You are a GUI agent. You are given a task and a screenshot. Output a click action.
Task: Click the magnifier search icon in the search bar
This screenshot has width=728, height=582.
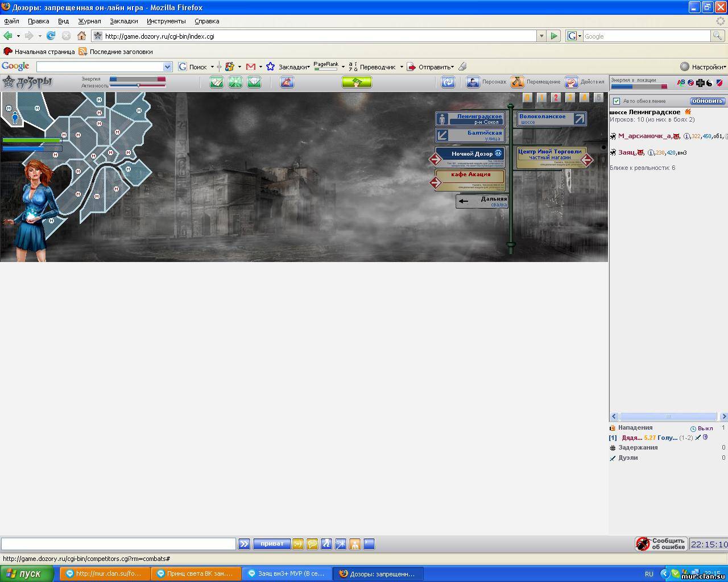[718, 36]
